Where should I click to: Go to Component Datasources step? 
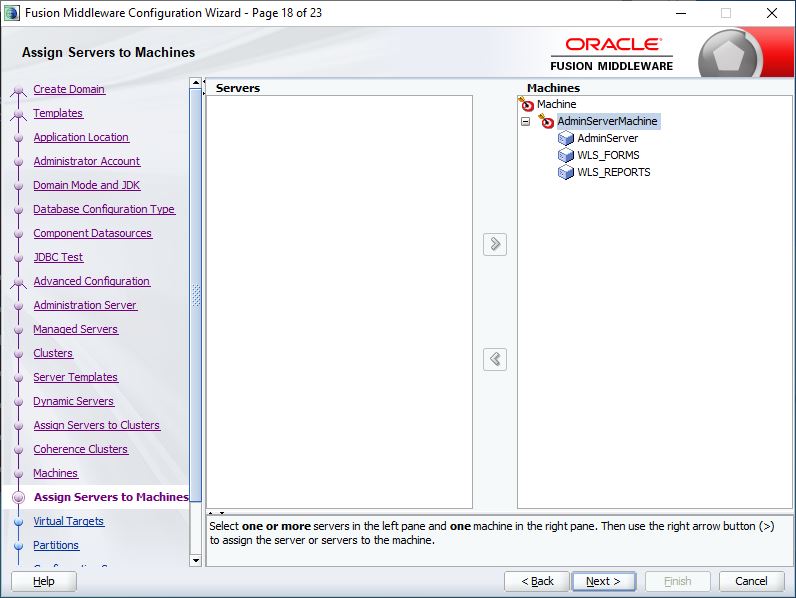[x=92, y=233]
